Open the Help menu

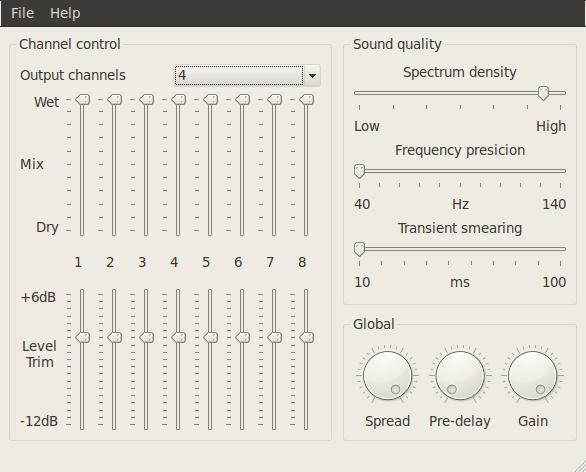click(65, 13)
